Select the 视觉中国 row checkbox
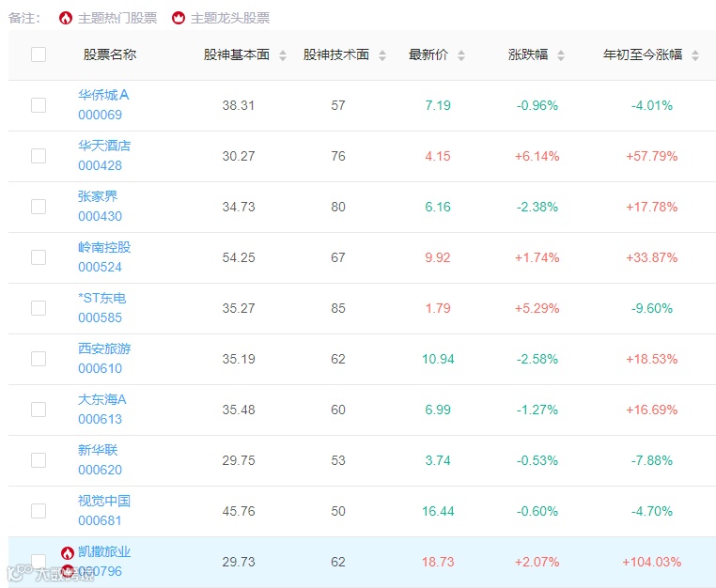This screenshot has width=716, height=588. pyautogui.click(x=39, y=510)
